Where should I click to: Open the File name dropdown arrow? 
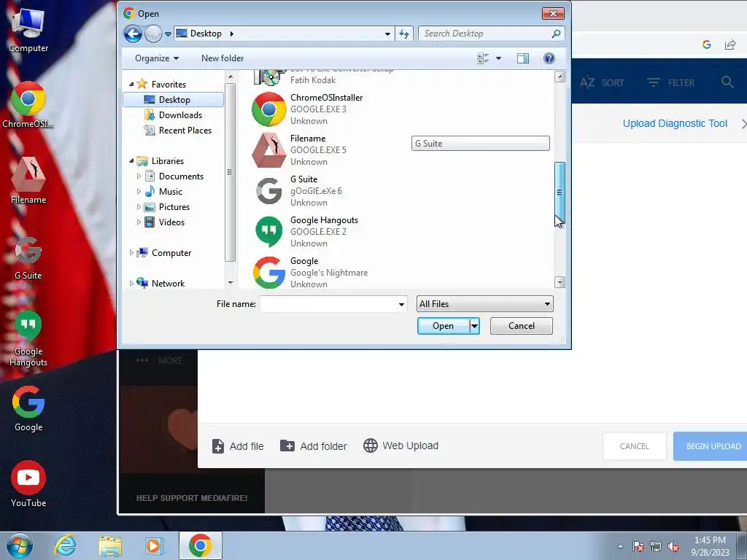(402, 304)
